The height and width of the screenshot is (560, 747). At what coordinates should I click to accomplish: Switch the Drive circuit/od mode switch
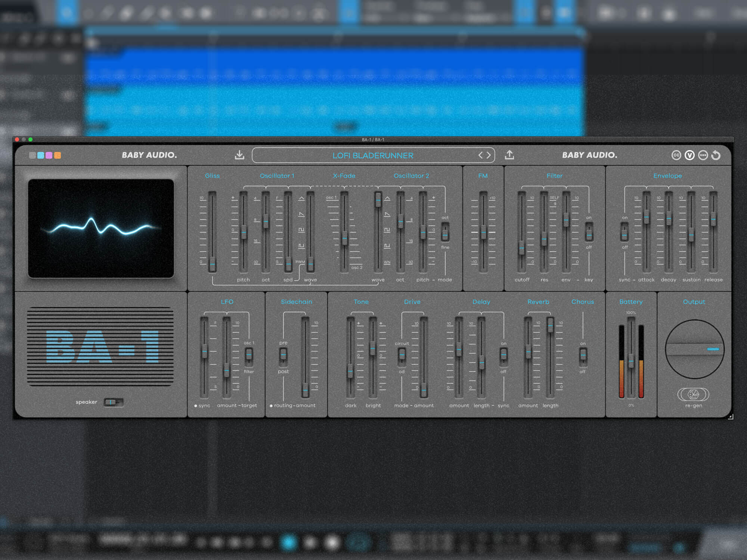point(402,355)
